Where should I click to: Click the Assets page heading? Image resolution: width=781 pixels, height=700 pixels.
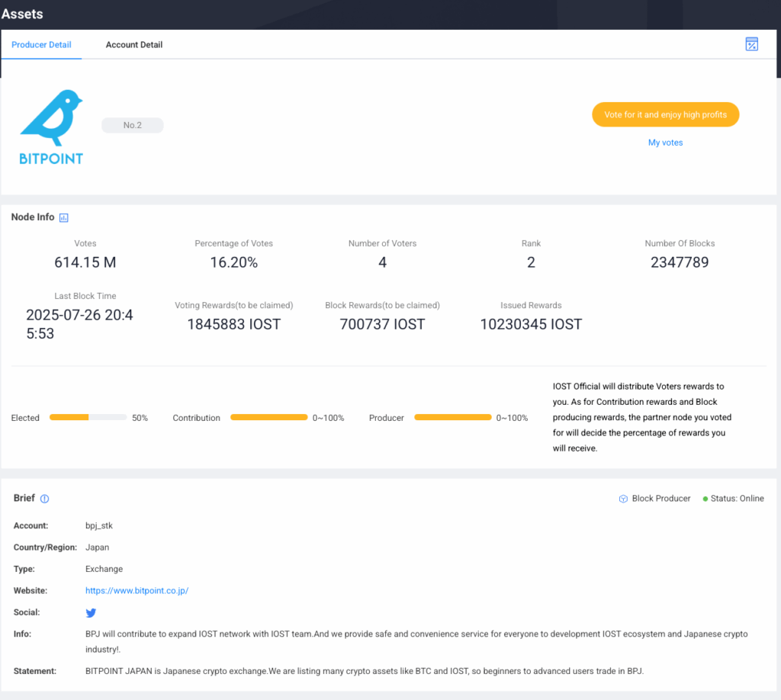[22, 14]
